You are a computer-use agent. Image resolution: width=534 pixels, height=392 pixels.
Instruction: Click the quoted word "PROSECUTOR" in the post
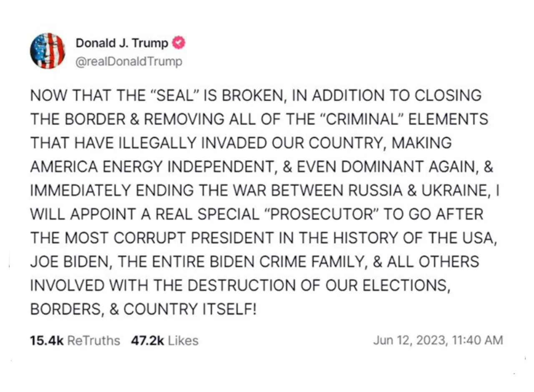coord(321,214)
